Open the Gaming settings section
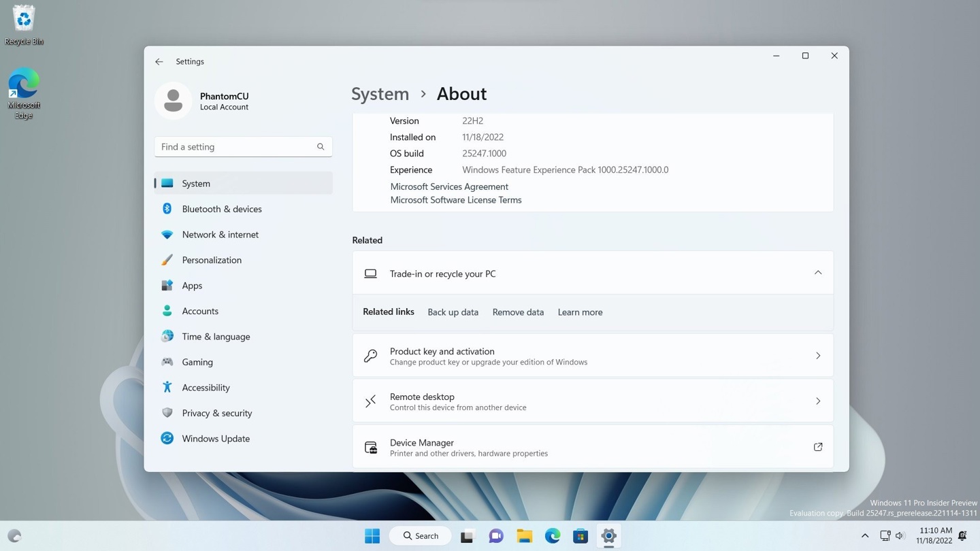Image resolution: width=980 pixels, height=551 pixels. (x=197, y=362)
